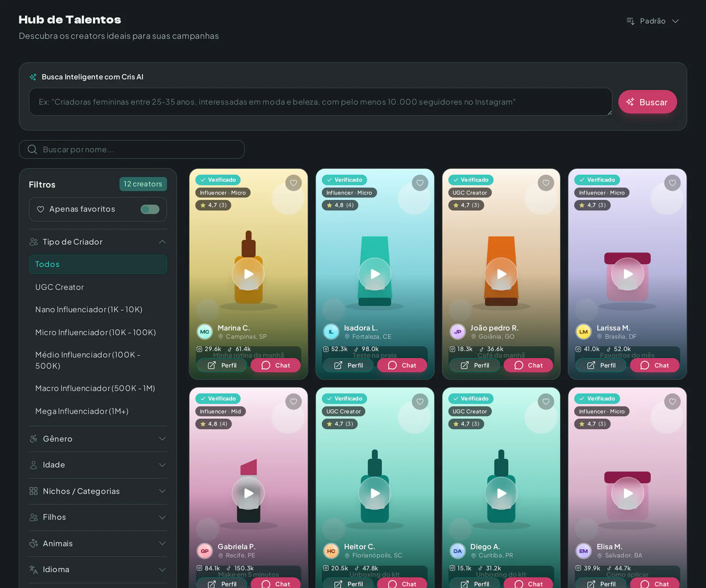Expand the Idade filter

pos(98,465)
